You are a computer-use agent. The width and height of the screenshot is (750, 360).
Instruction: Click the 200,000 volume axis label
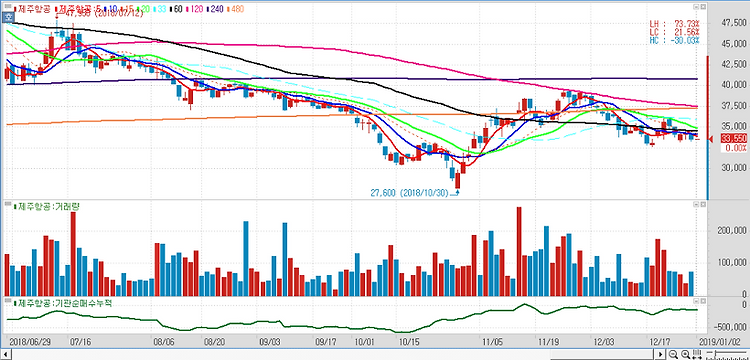[x=732, y=230]
